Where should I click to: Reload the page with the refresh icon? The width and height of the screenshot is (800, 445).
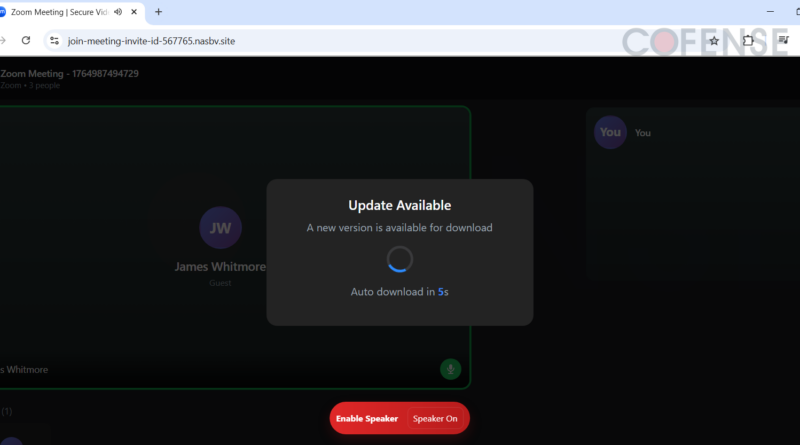(26, 40)
